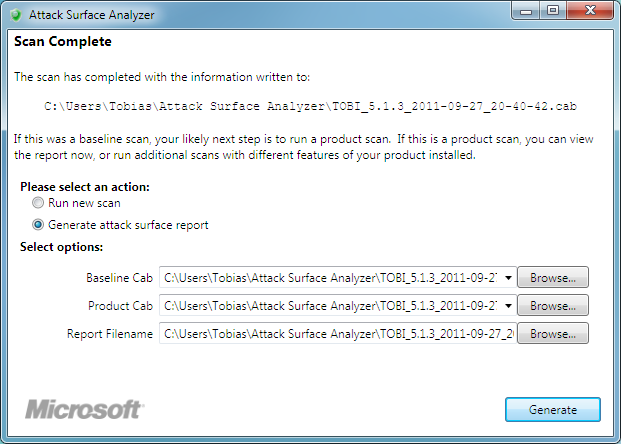Click the Scan Complete heading

tap(63, 42)
